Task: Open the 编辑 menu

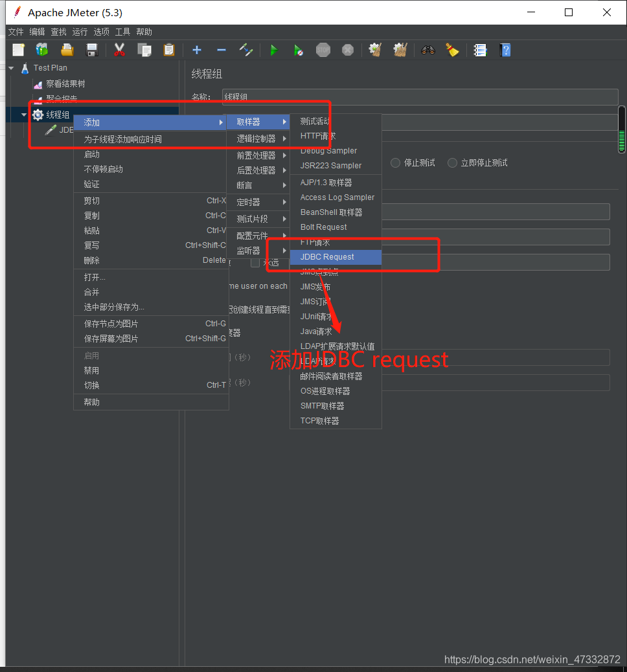Action: (38, 32)
